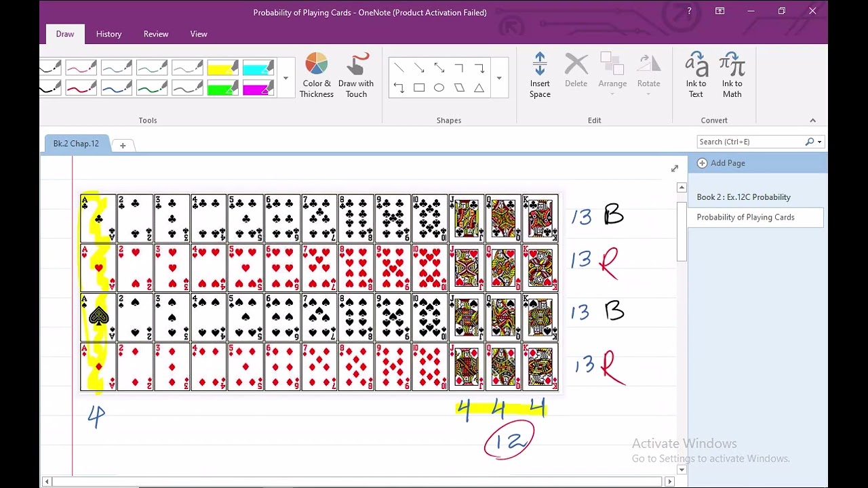Expand page to full view arrow
The width and height of the screenshot is (868, 488).
[675, 169]
